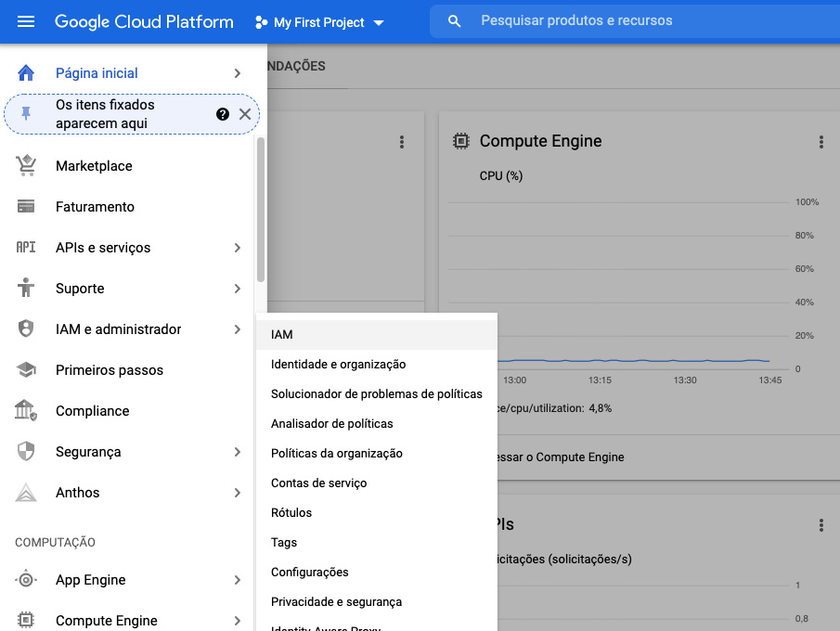
Task: Open Marketplace from the sidebar
Action: point(94,166)
